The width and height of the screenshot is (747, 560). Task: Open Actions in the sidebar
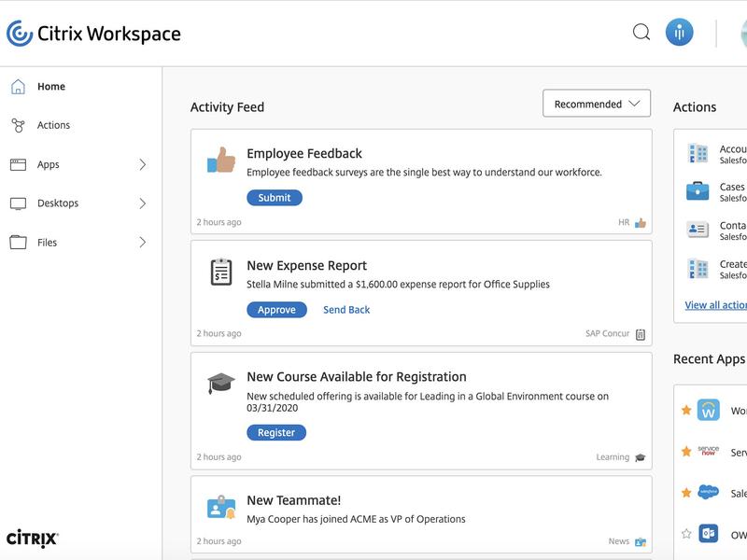(53, 125)
